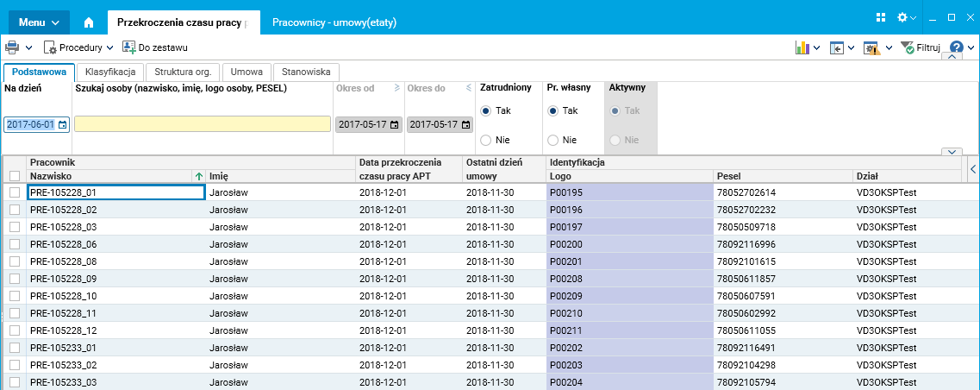Click the yellow Szukaj osoby search field
This screenshot has width=980, height=390.
tap(203, 124)
